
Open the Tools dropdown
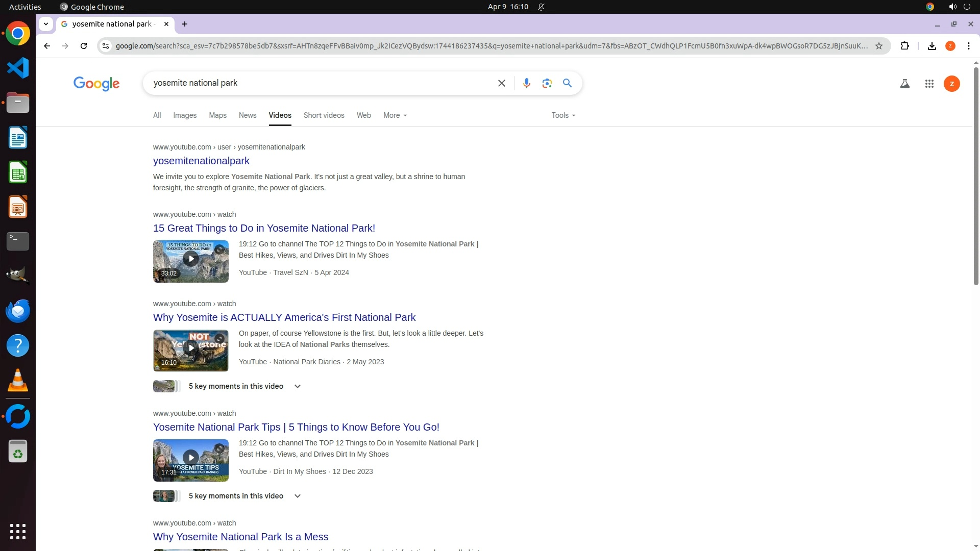[x=563, y=115]
